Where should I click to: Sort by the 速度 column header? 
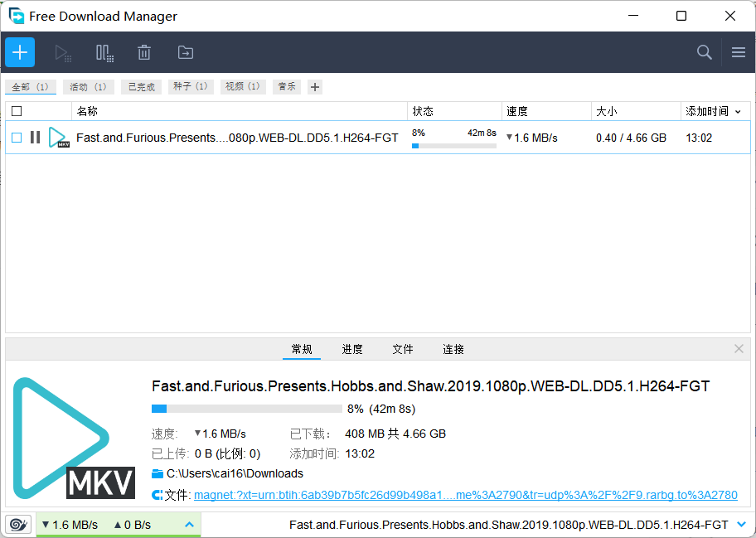(547, 111)
